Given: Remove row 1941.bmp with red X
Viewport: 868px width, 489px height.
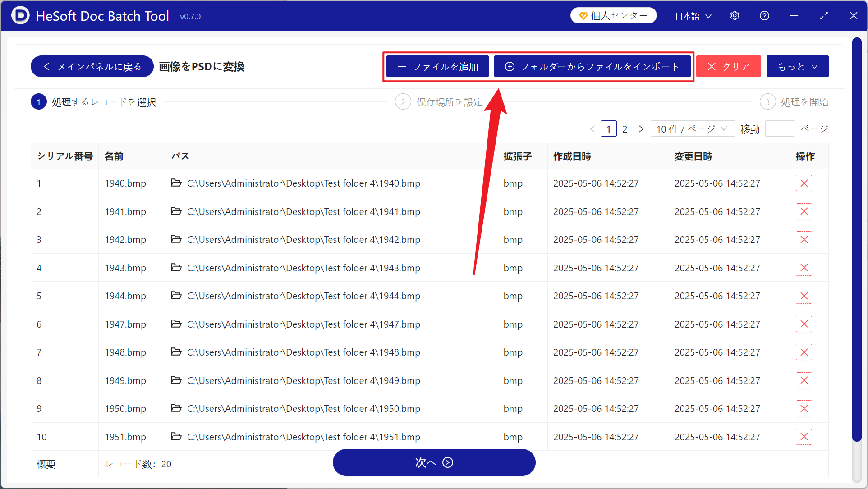Looking at the screenshot, I should pyautogui.click(x=804, y=211).
